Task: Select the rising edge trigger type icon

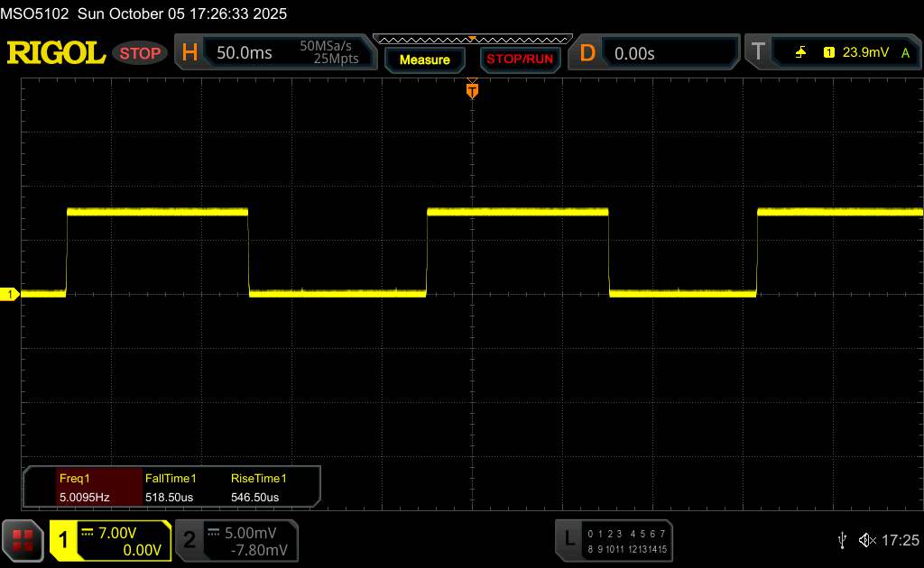Action: point(800,53)
